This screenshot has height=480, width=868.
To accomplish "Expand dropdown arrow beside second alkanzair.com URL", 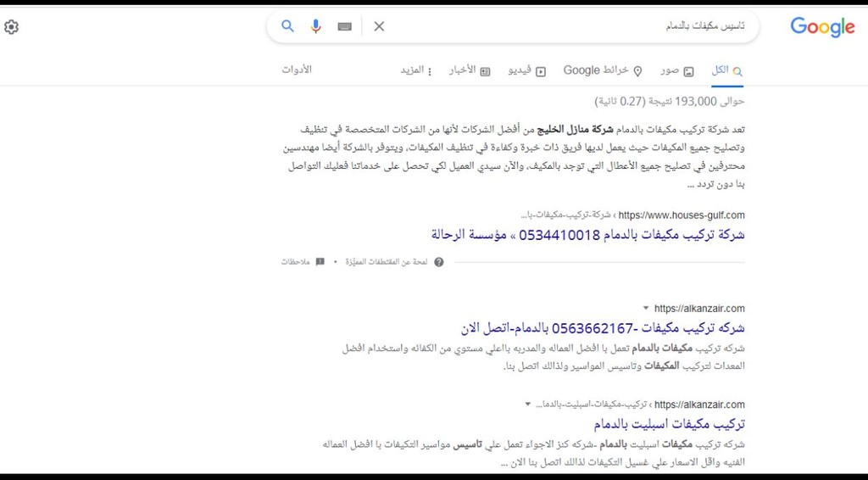I will (x=527, y=405).
